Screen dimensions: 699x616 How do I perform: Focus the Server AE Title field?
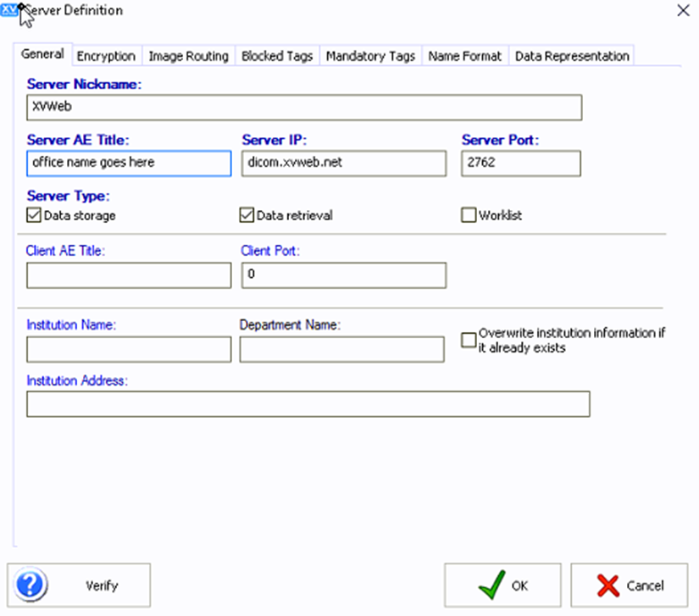[x=129, y=164]
